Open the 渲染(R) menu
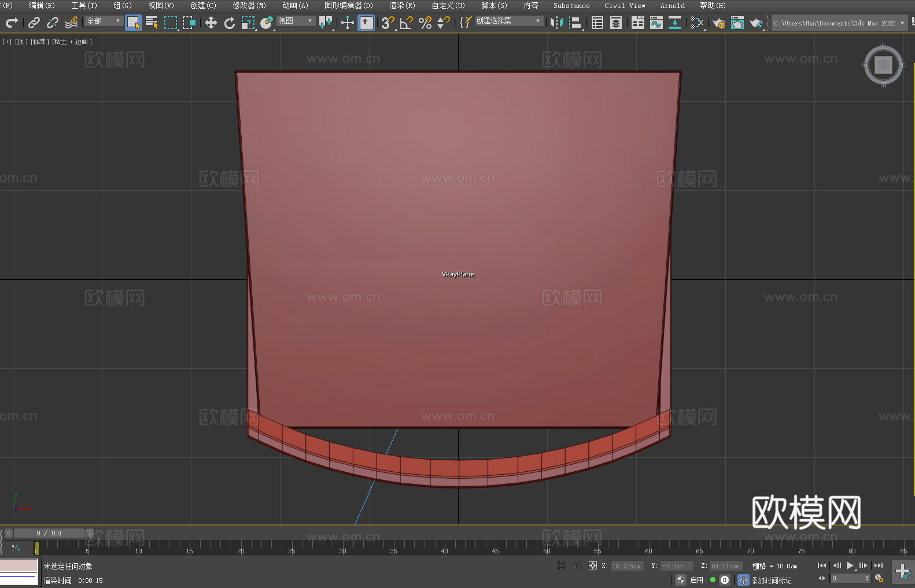 click(x=402, y=5)
